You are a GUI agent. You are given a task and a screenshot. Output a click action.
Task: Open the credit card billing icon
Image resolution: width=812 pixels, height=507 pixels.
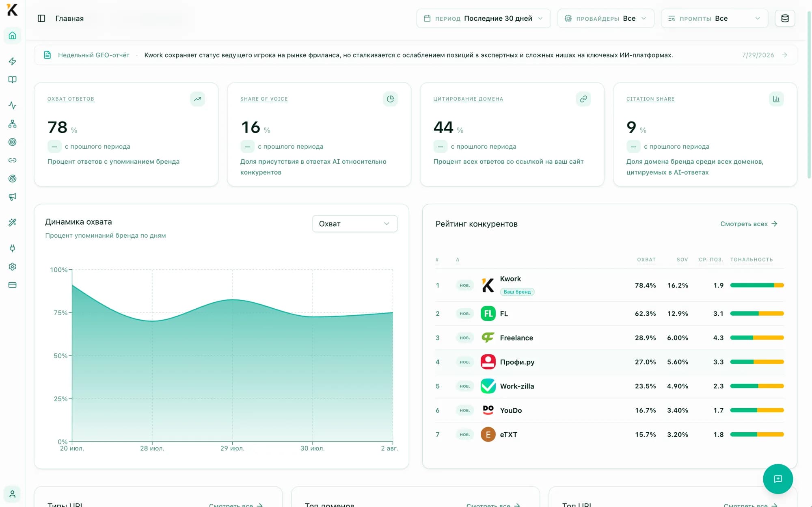pyautogui.click(x=12, y=285)
